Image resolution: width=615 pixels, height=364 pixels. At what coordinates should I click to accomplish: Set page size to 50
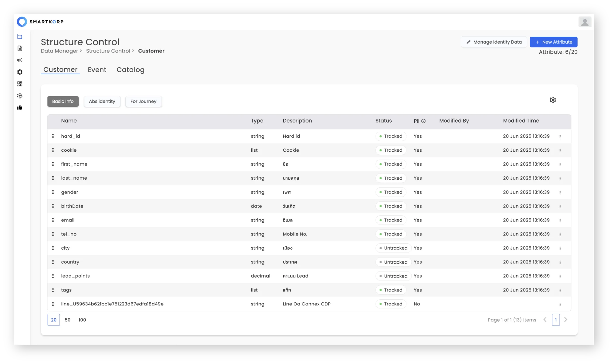pos(68,320)
